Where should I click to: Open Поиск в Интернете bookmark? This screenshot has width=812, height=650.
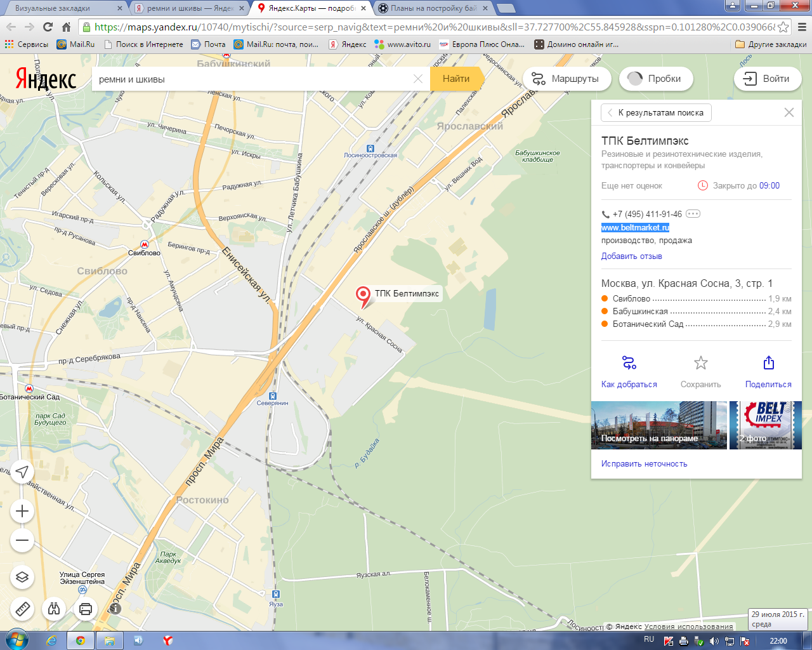click(143, 44)
